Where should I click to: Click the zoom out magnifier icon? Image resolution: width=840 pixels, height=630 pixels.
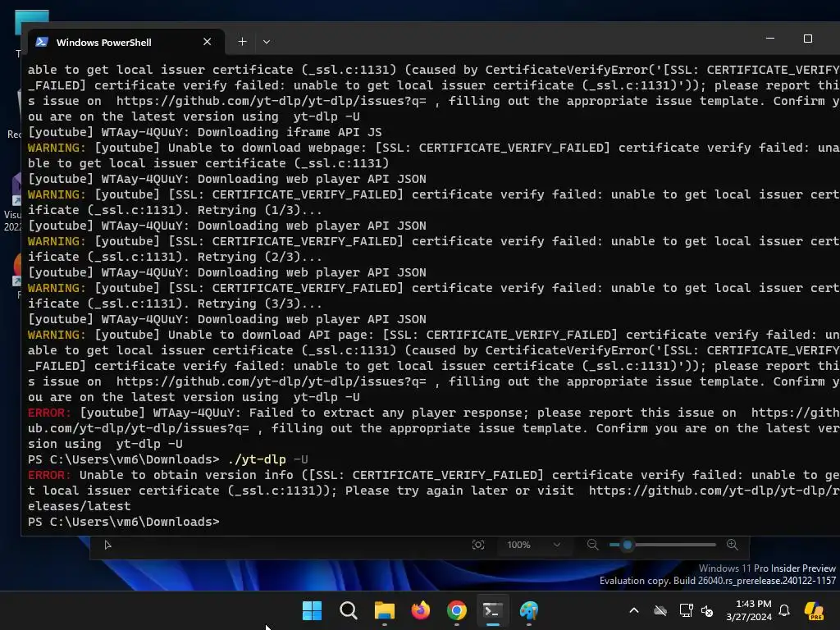(592, 545)
